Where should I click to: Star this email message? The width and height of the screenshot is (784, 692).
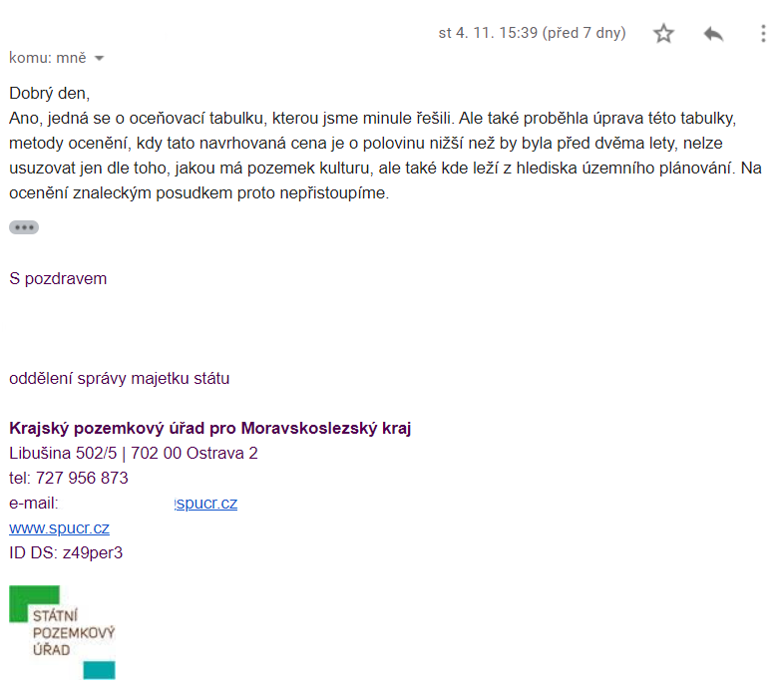[x=663, y=34]
